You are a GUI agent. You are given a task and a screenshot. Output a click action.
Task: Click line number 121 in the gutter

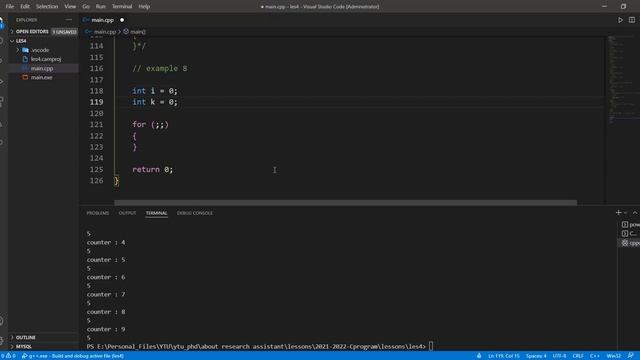pyautogui.click(x=96, y=124)
